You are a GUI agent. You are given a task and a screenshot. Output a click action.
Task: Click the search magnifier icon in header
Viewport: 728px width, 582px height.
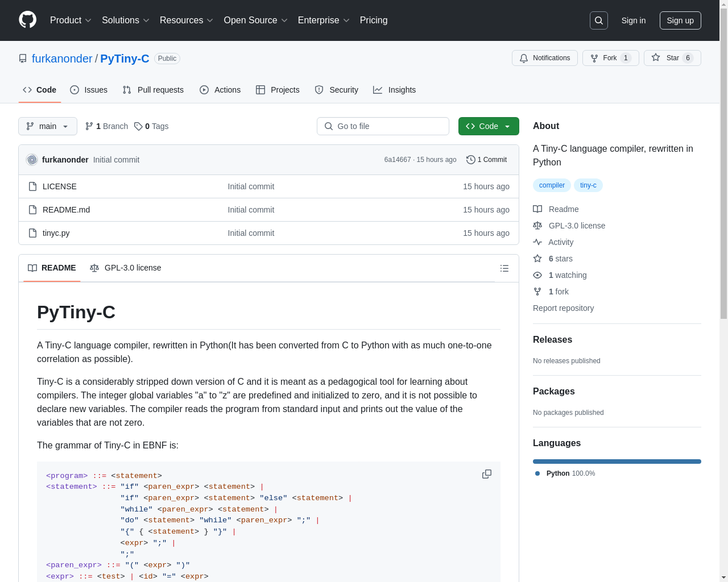click(x=599, y=20)
